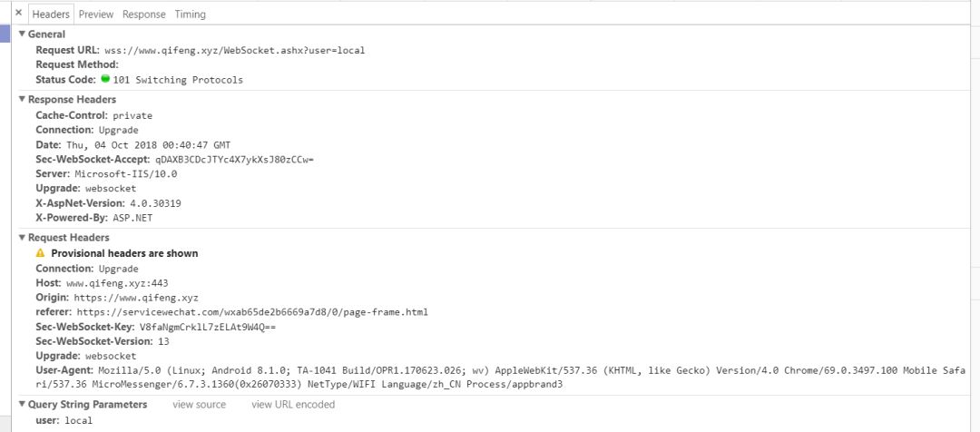Click the provisional headers warning icon

point(40,253)
